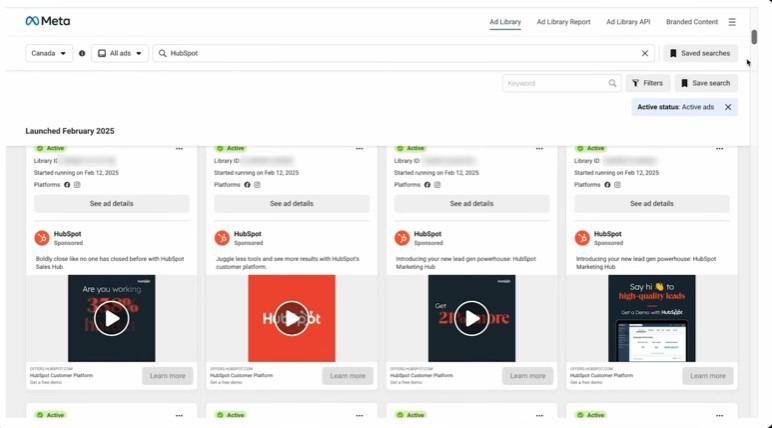Open three-dot menu on Get 2x more video ad

click(540, 148)
